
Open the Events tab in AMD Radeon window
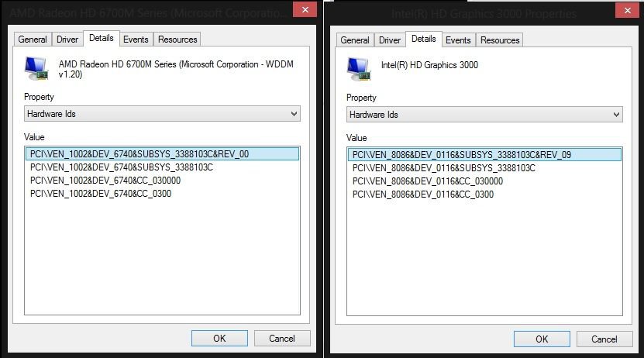[136, 40]
